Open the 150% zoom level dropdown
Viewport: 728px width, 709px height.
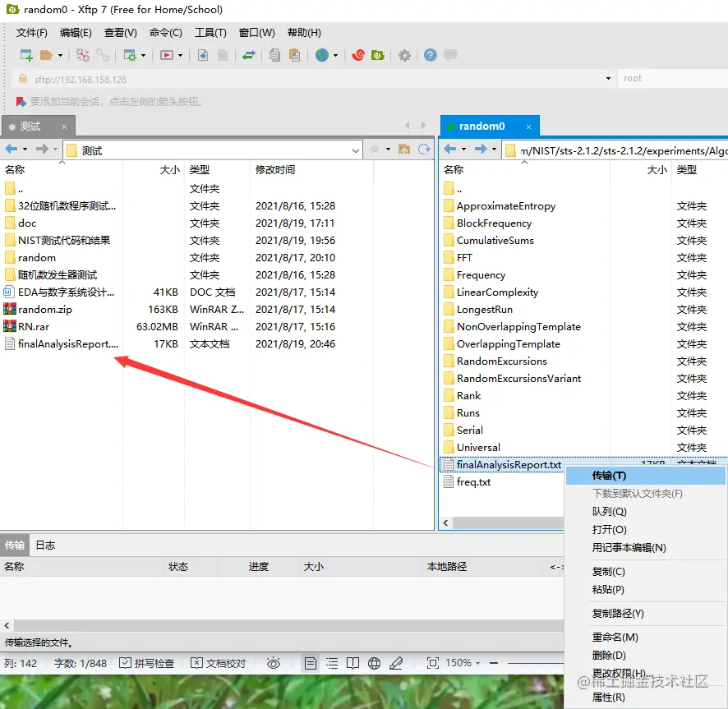coord(463,663)
